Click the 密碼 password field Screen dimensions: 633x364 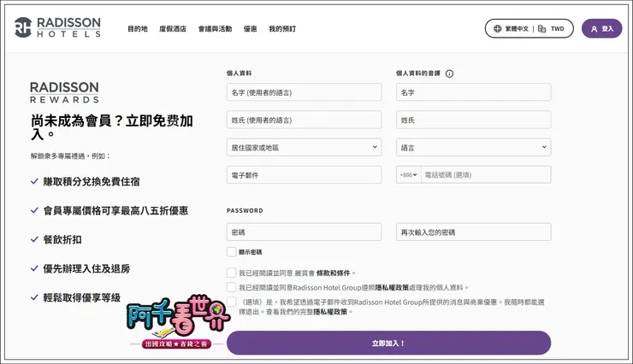304,232
